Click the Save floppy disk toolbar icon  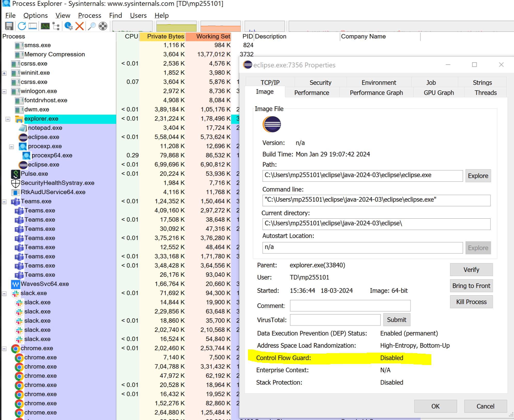pos(9,26)
